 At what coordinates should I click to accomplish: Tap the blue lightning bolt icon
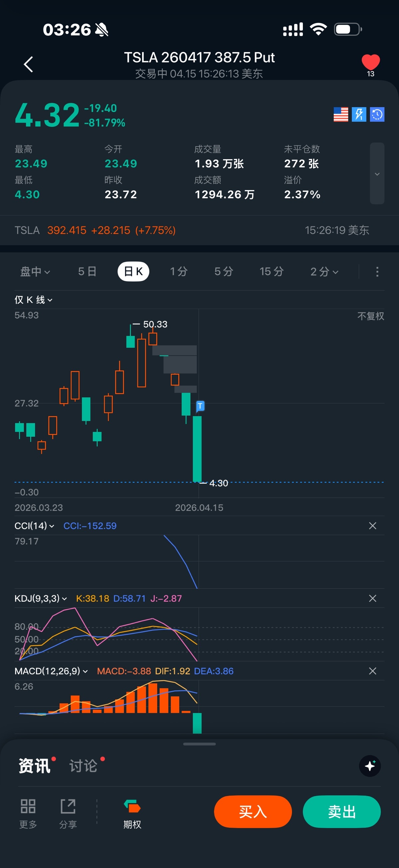click(359, 114)
